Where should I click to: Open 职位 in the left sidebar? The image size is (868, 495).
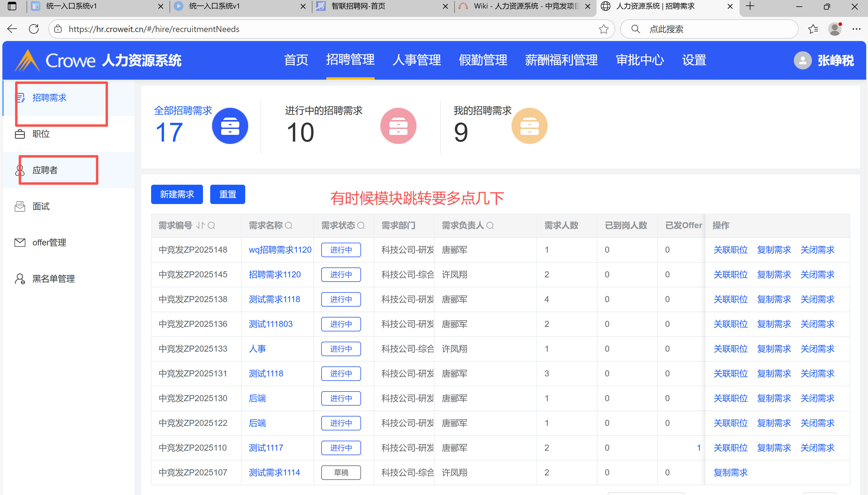pyautogui.click(x=41, y=134)
